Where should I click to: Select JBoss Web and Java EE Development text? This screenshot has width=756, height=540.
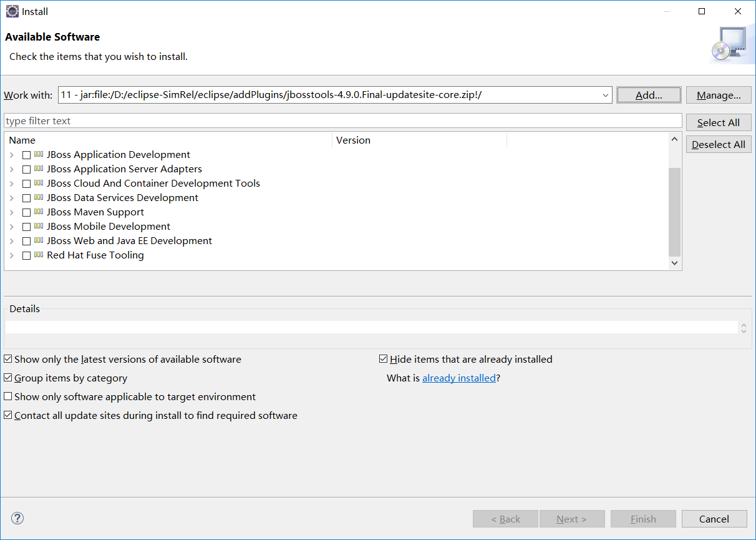129,241
